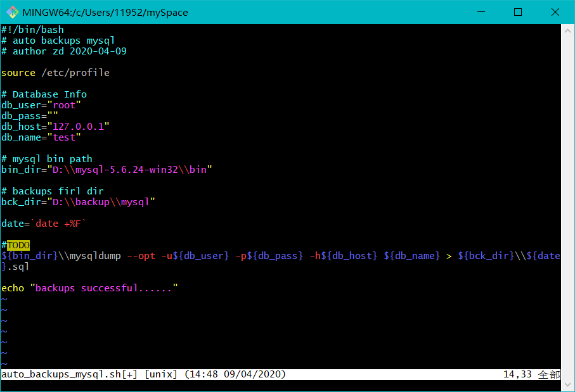Click the comment '# backups firl dir'

tap(53, 191)
